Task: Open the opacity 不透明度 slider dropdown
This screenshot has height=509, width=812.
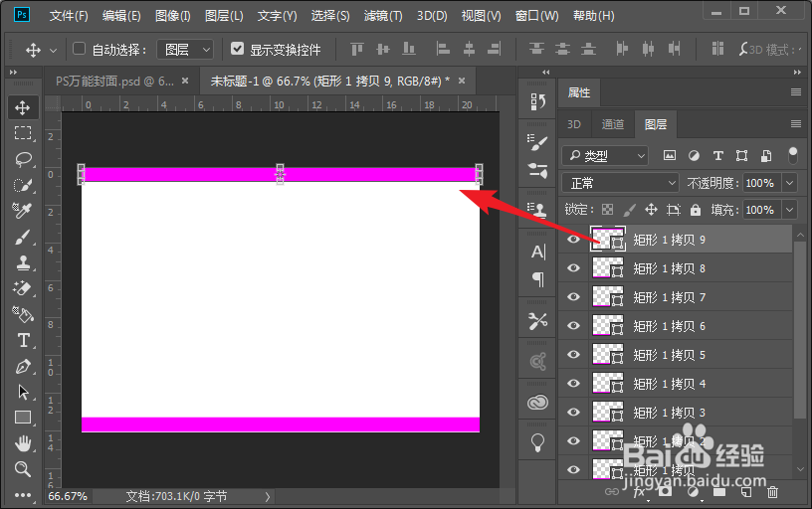Action: click(x=789, y=183)
